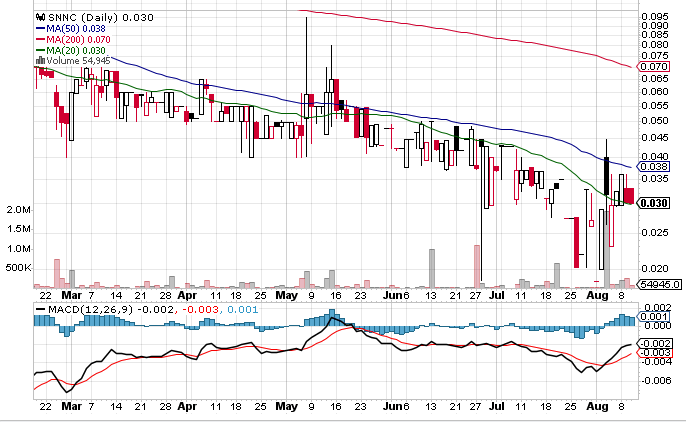Click the 0.095 price axis label
Viewport: 686px width, 422px height.
coord(655,17)
